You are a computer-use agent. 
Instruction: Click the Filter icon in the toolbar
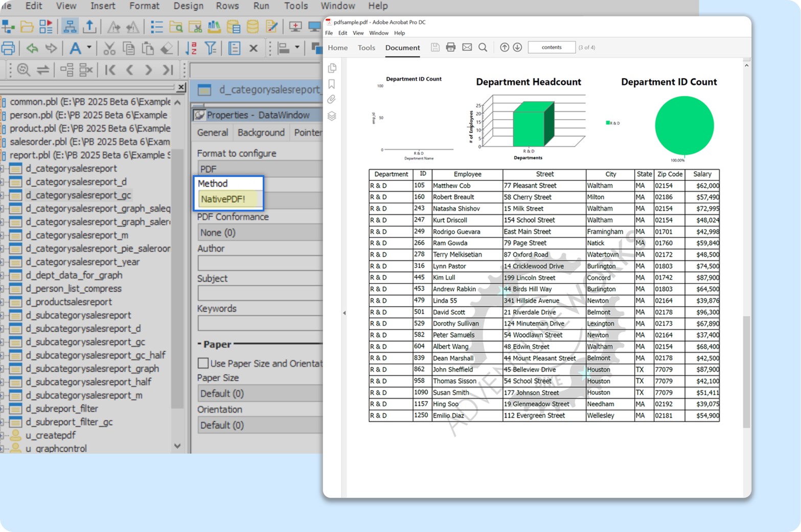(211, 48)
